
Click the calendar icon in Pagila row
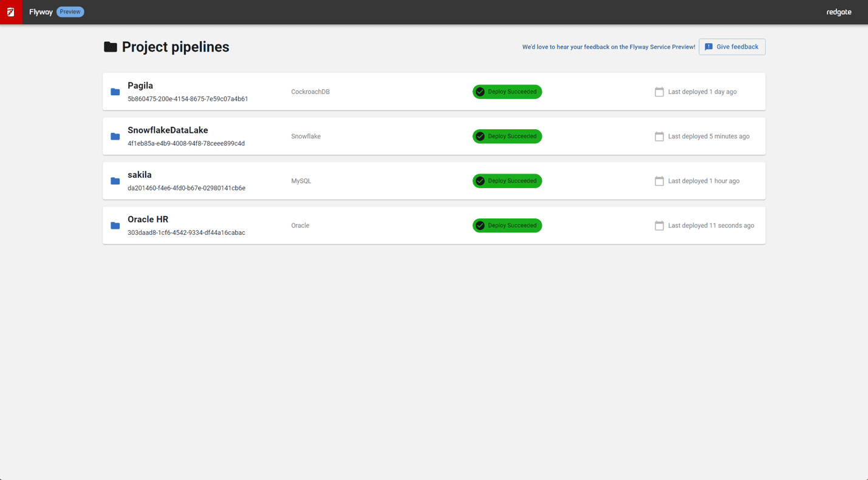click(659, 92)
